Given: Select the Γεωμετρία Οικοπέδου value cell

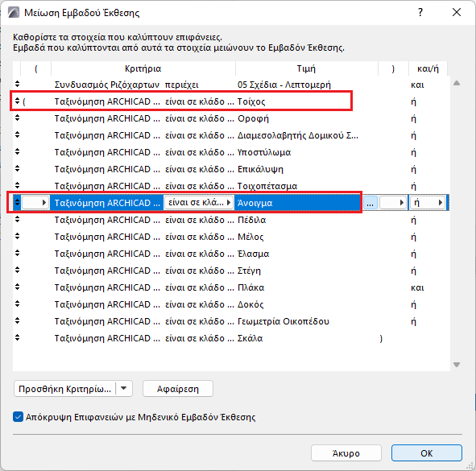Looking at the screenshot, I should pyautogui.click(x=284, y=321).
